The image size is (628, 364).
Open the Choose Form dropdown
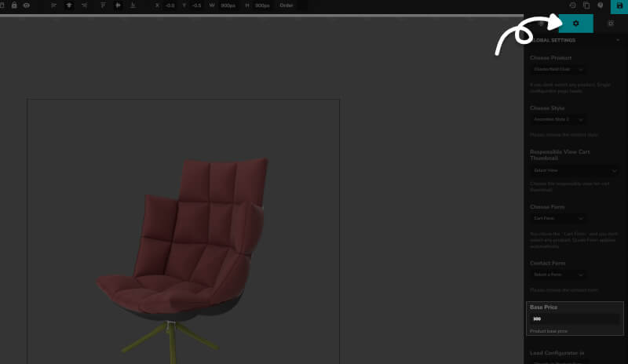pos(558,218)
